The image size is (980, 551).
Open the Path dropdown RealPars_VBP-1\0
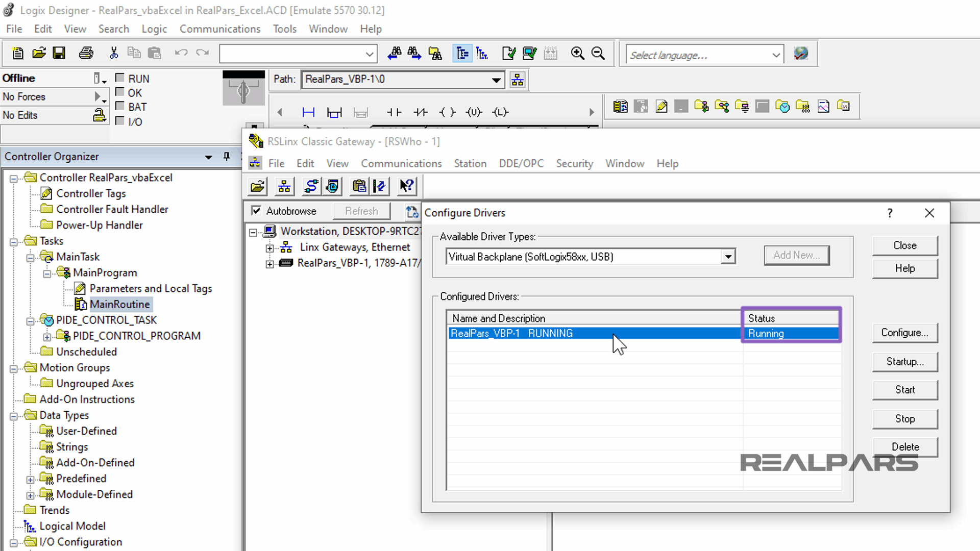point(496,80)
